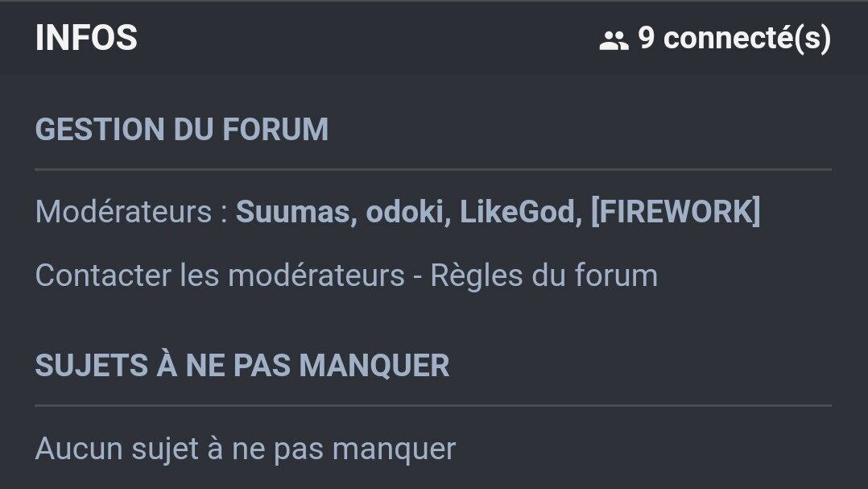Image resolution: width=868 pixels, height=489 pixels.
Task: Click the number 9 in the connected count
Action: point(646,38)
